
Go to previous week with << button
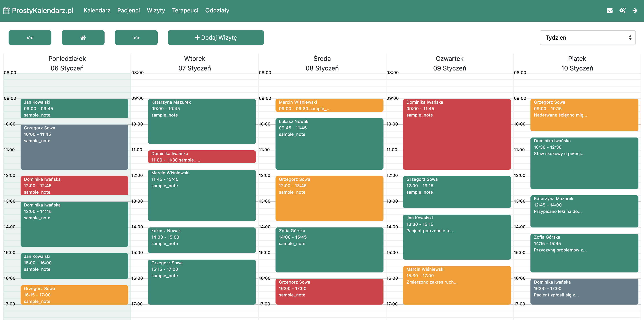(30, 37)
